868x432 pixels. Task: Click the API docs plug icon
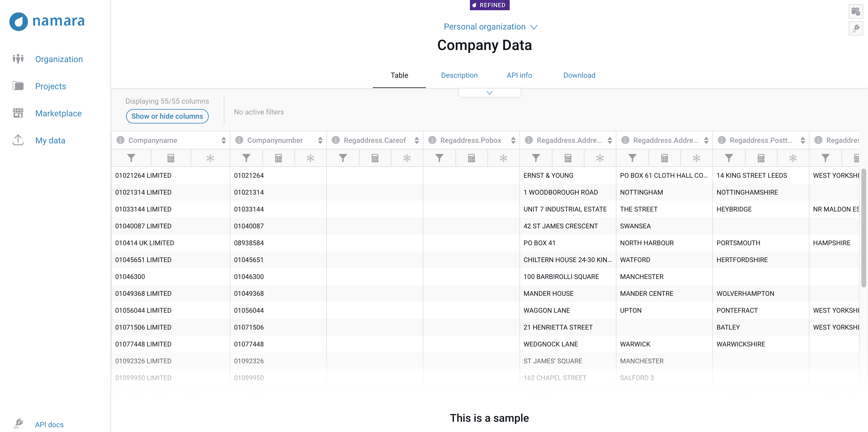pos(18,424)
